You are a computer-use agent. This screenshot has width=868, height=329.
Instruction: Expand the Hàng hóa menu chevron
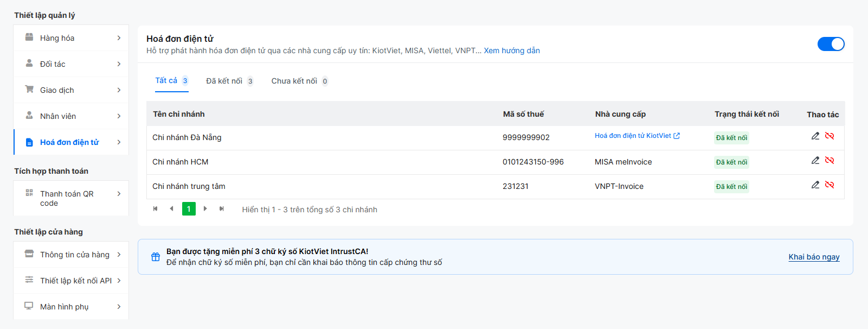[x=119, y=38]
